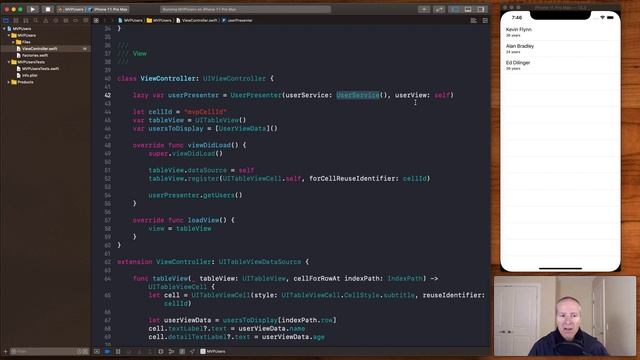Click the "mvpCellId" string literal
The height and width of the screenshot is (360, 640).
click(205, 112)
